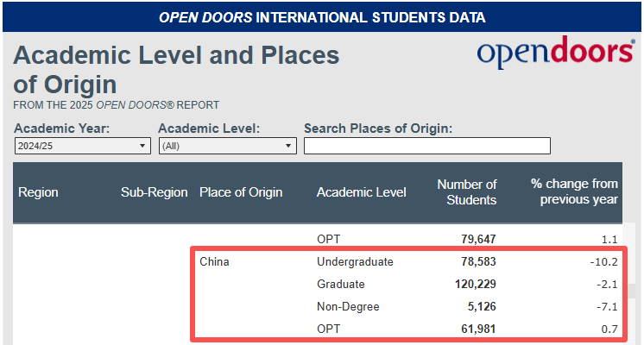644x345 pixels.
Task: Click the Region column header
Action: (x=38, y=192)
